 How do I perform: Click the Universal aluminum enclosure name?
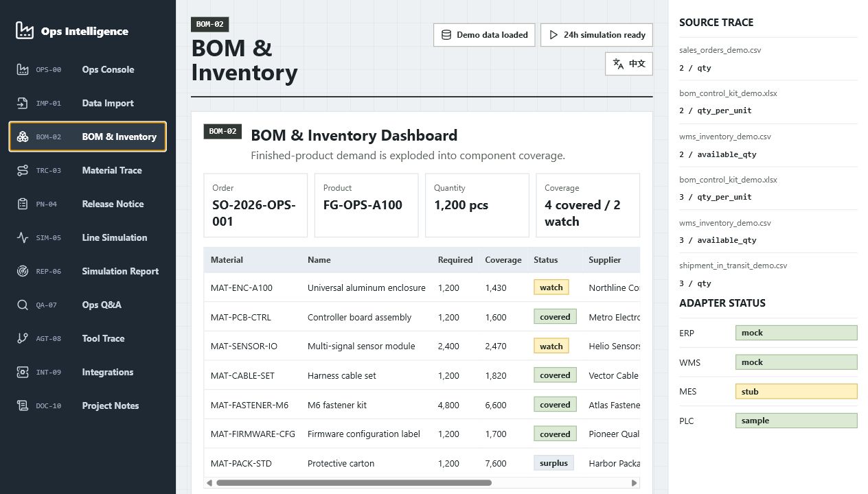[x=367, y=288]
